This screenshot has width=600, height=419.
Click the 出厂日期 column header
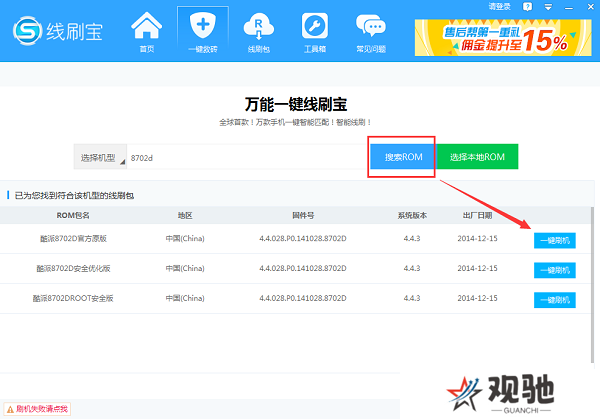pyautogui.click(x=477, y=215)
